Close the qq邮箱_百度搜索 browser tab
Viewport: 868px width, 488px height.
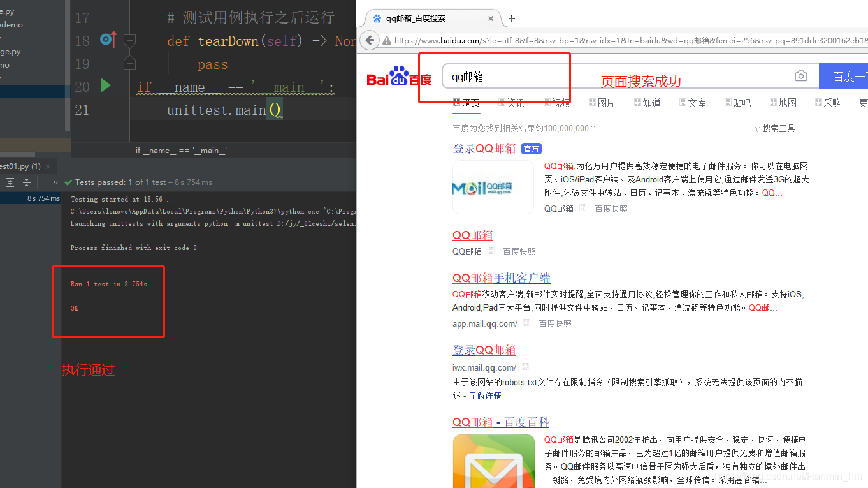[x=491, y=18]
